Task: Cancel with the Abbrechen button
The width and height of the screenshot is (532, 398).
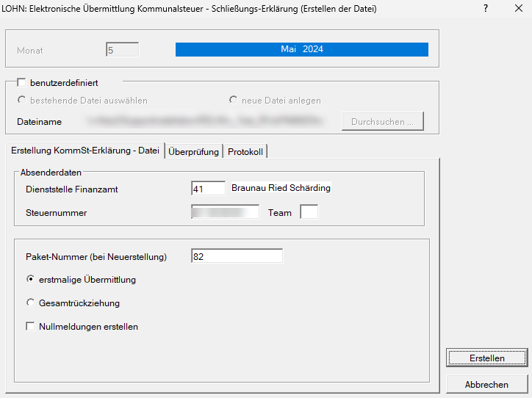Action: point(486,385)
